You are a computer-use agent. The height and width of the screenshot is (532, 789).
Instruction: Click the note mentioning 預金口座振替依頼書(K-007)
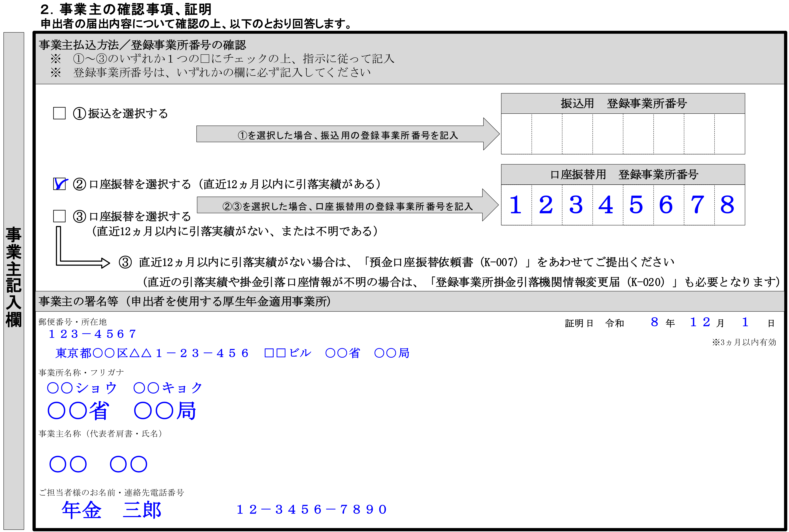pos(396,262)
